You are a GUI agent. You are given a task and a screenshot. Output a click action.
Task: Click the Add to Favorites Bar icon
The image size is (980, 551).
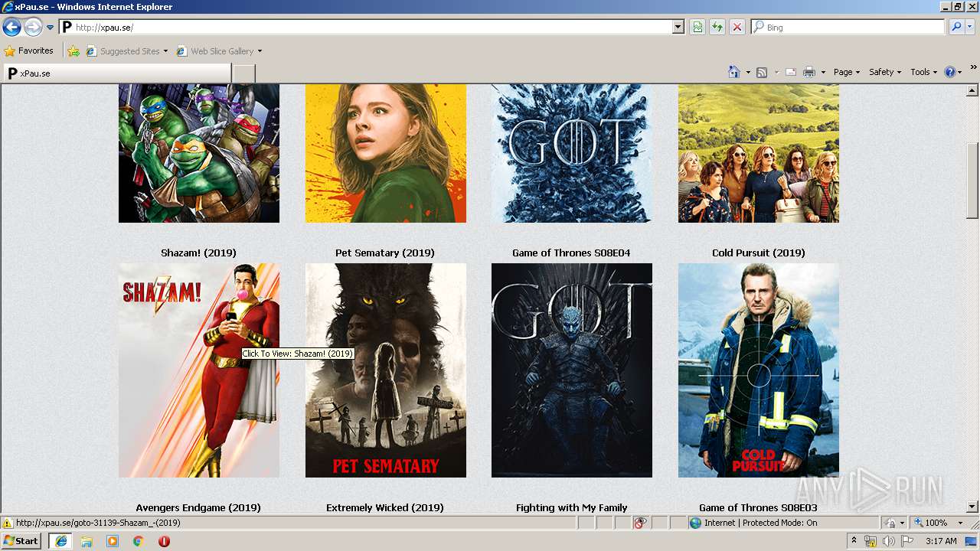coord(73,51)
